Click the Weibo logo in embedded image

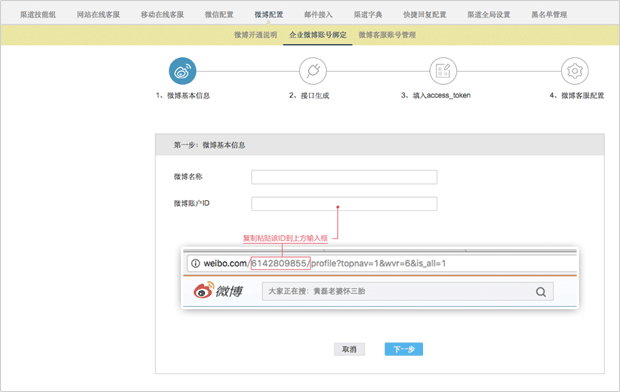coord(218,291)
